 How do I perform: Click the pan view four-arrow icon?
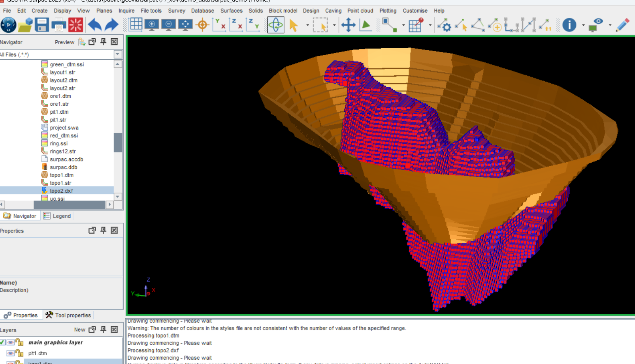click(x=348, y=25)
